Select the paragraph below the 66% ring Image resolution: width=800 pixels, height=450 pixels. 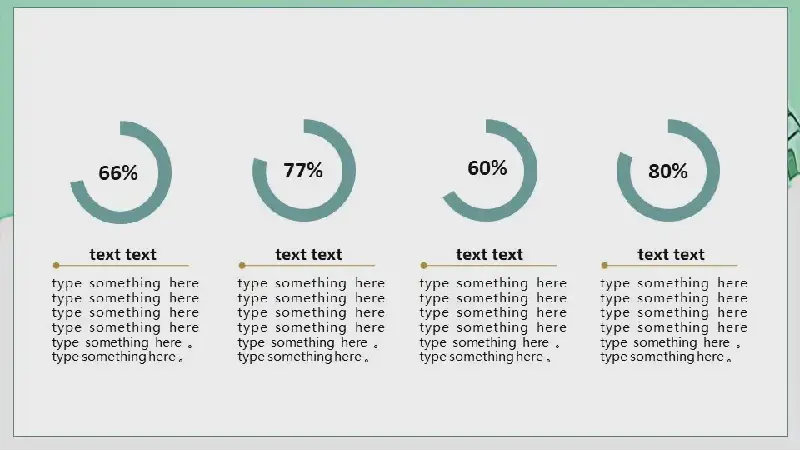(125, 320)
